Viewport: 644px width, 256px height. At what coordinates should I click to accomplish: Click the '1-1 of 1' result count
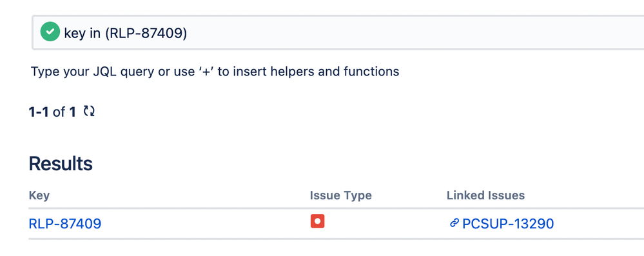(52, 112)
